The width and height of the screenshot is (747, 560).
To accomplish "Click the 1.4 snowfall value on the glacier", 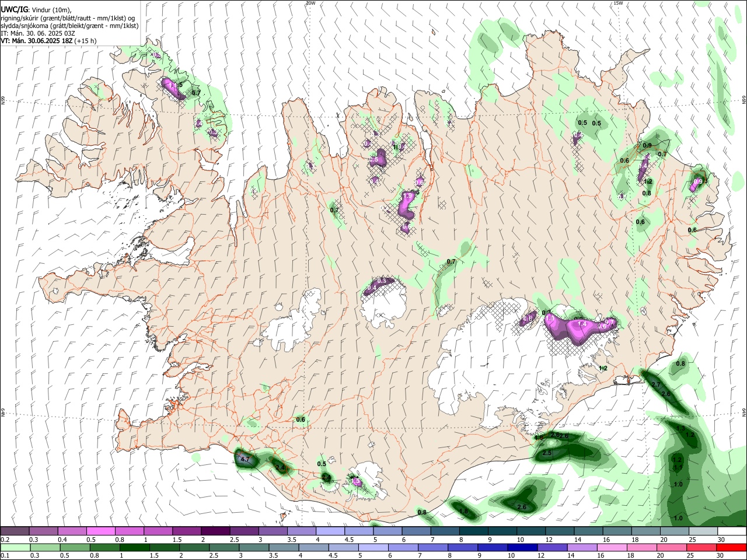I will pos(581,324).
